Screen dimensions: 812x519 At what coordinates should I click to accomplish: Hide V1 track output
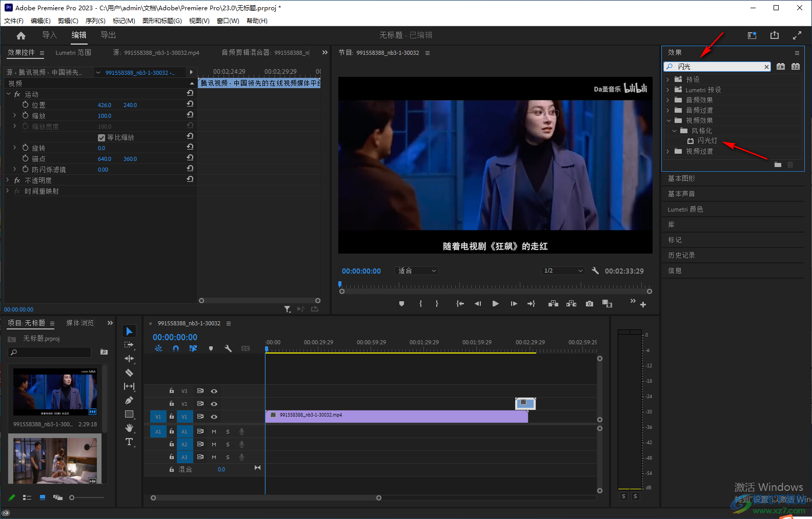click(x=214, y=417)
